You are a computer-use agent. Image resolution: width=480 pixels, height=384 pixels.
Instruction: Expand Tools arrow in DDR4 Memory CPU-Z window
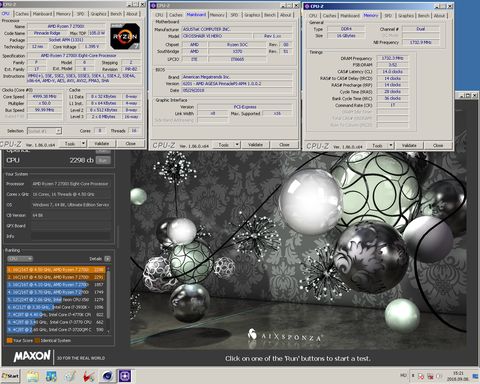(391, 146)
